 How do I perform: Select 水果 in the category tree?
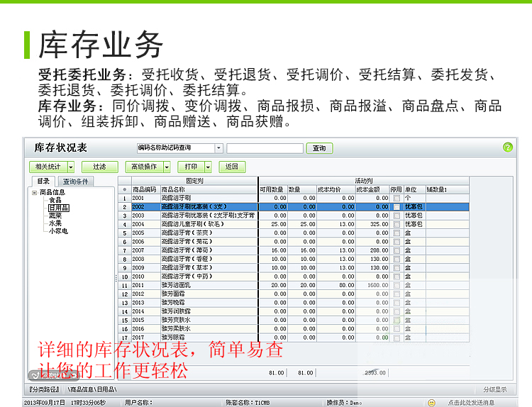point(55,223)
